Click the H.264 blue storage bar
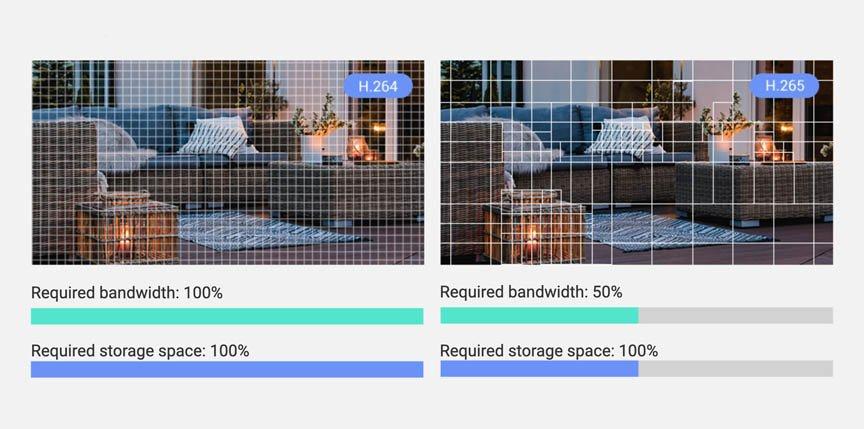Image resolution: width=864 pixels, height=429 pixels. click(x=227, y=370)
